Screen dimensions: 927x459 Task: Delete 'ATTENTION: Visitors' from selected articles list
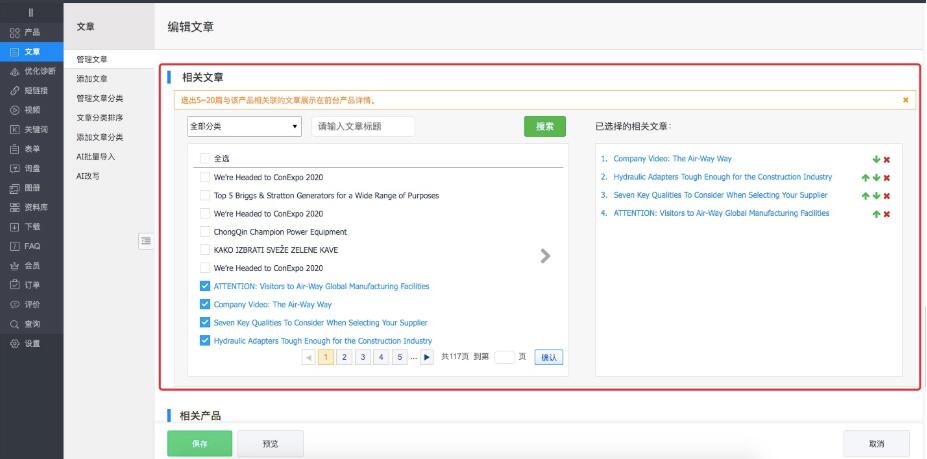pyautogui.click(x=886, y=214)
